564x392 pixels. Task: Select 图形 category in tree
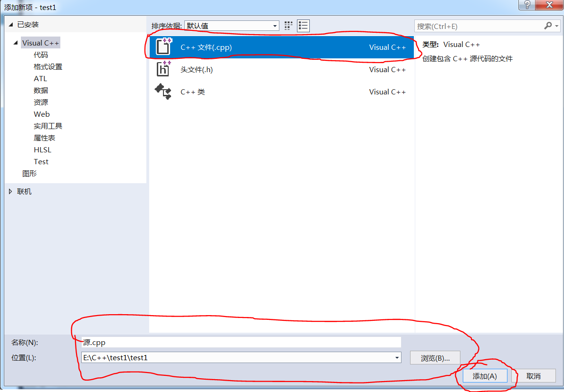(x=29, y=174)
